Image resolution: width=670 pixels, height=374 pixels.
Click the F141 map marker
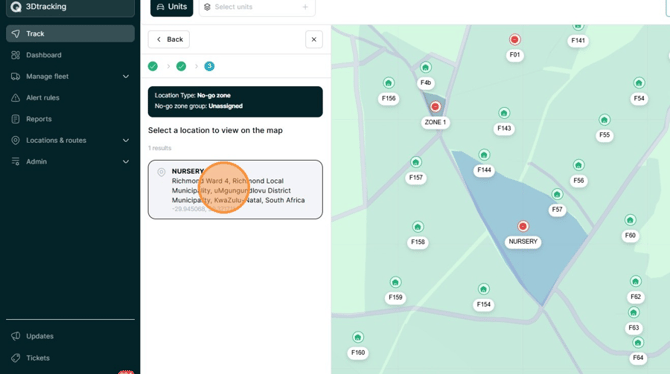pos(578,27)
